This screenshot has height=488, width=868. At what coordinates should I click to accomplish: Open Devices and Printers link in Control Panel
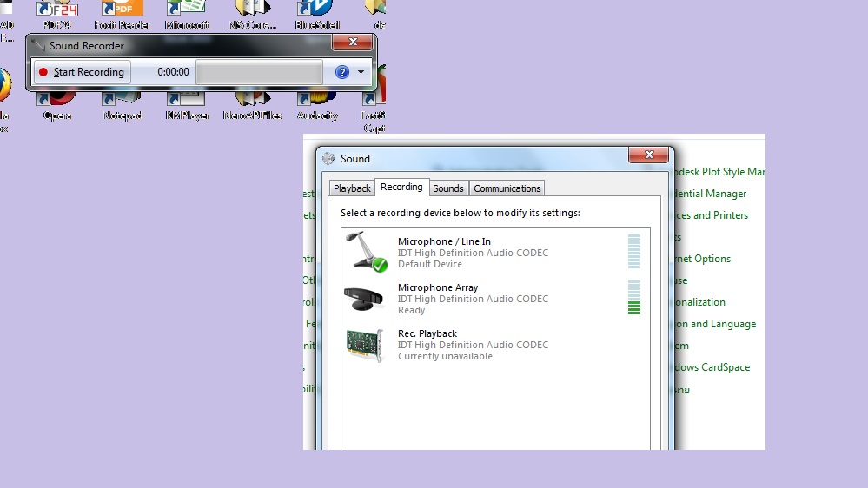point(712,215)
